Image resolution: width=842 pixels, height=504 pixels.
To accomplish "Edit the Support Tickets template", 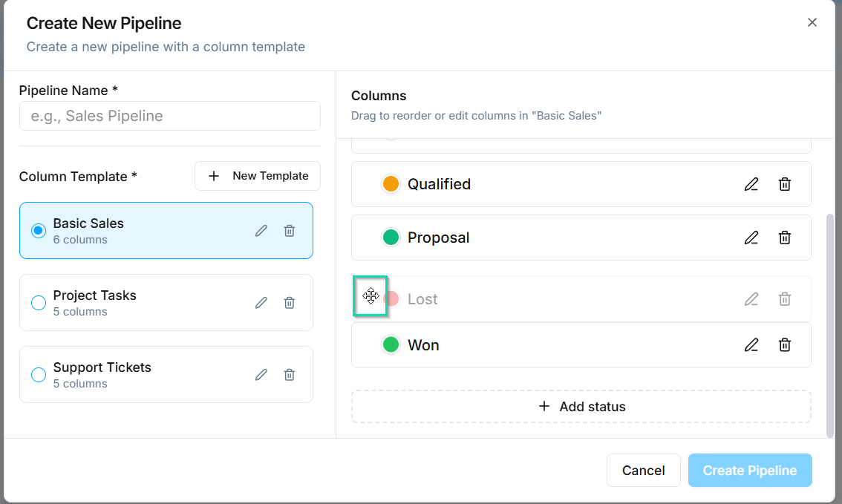I will click(x=261, y=375).
